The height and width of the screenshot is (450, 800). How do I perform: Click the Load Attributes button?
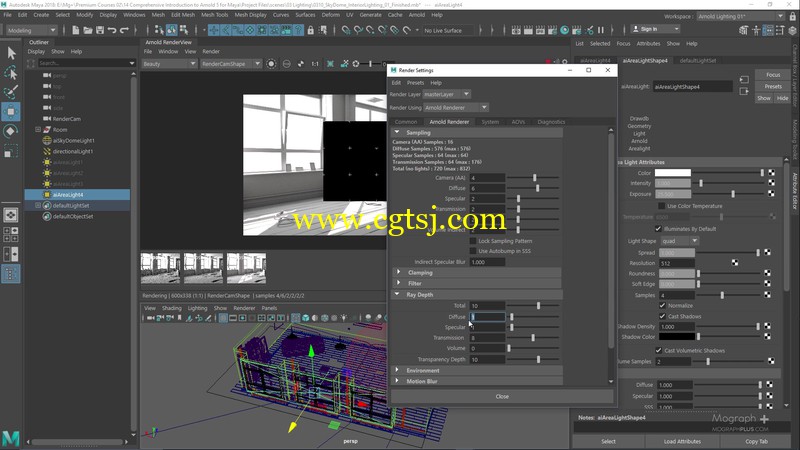coord(682,441)
